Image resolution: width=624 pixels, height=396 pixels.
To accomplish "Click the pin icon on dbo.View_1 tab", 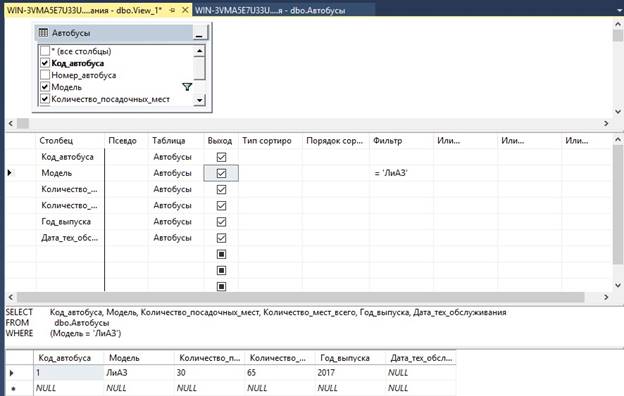I will pos(172,10).
